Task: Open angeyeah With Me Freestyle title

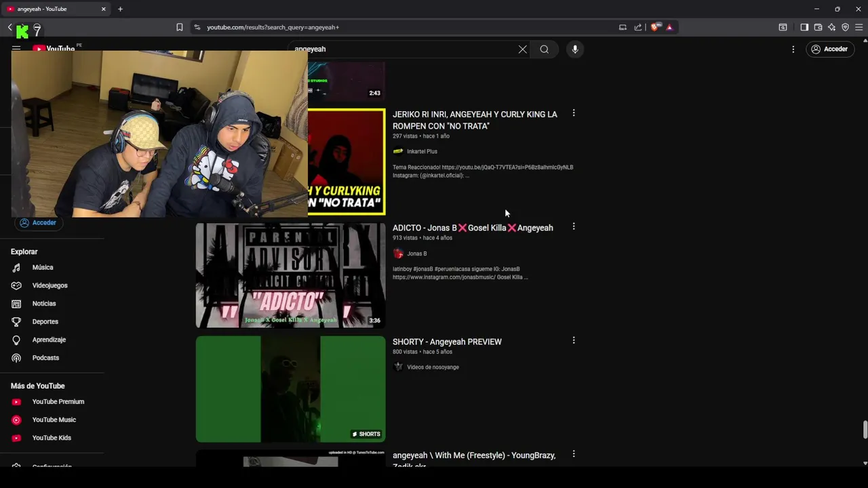Action: point(473,460)
